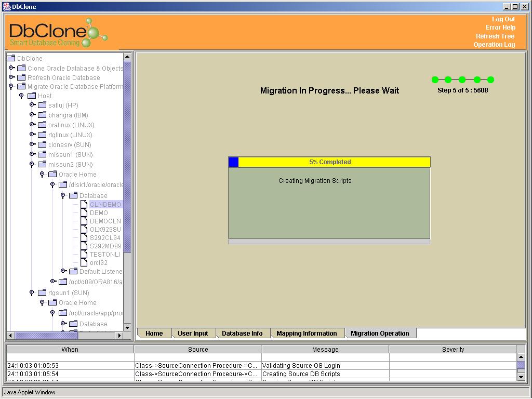Click the bhangra (IBM) folder icon

(42, 115)
